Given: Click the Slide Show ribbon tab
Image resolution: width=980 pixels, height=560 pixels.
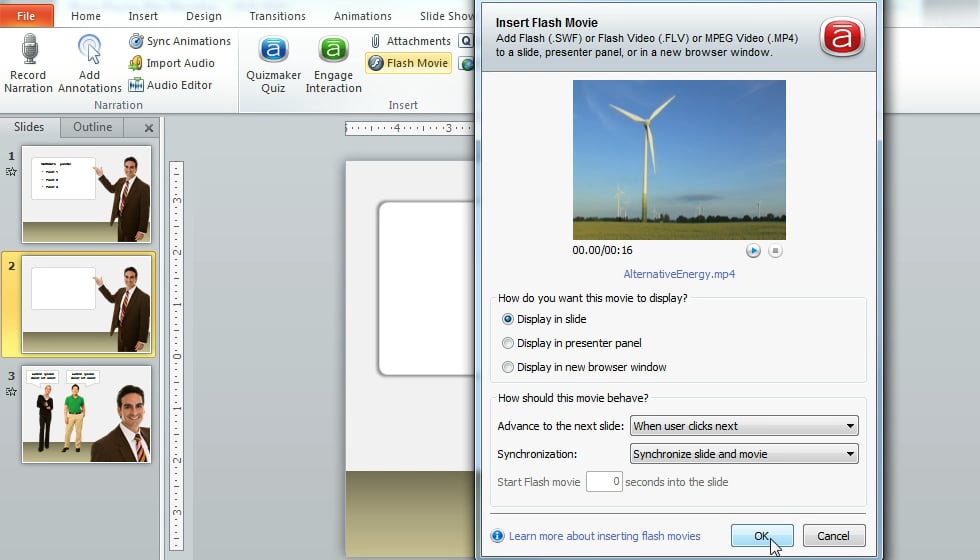Looking at the screenshot, I should tap(446, 16).
